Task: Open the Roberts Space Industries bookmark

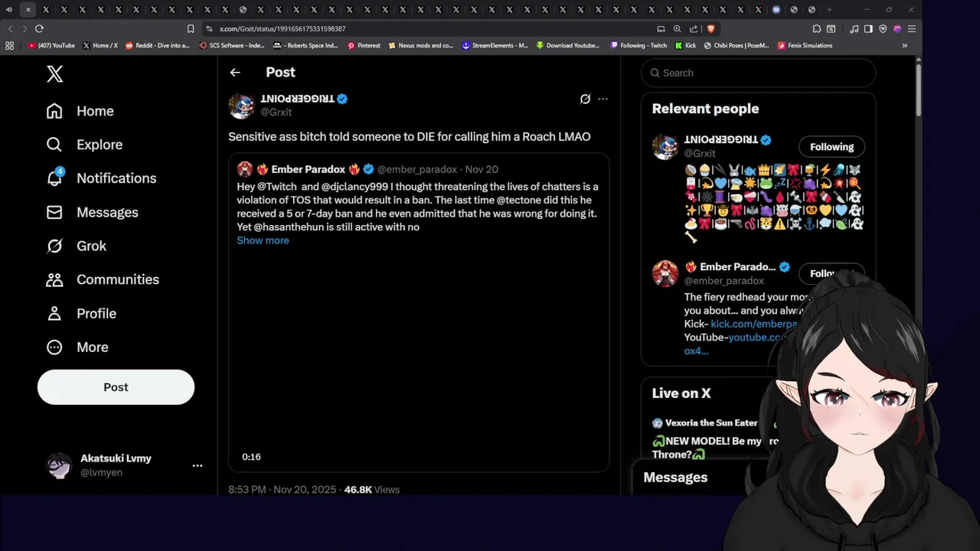Action: 305,45
